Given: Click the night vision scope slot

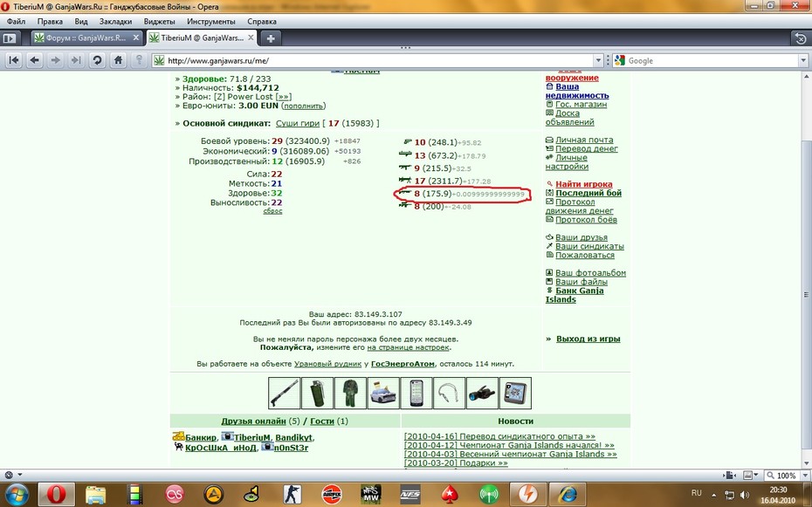Looking at the screenshot, I should pos(482,394).
